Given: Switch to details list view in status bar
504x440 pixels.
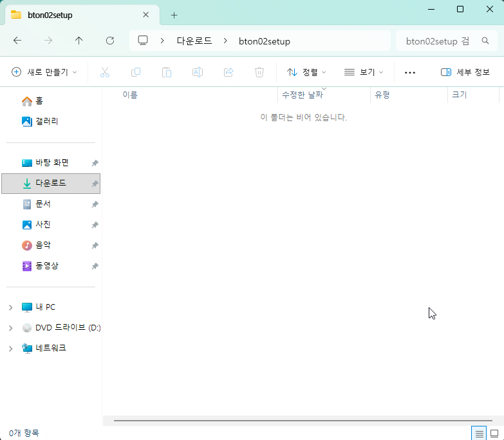Looking at the screenshot, I should [478, 433].
